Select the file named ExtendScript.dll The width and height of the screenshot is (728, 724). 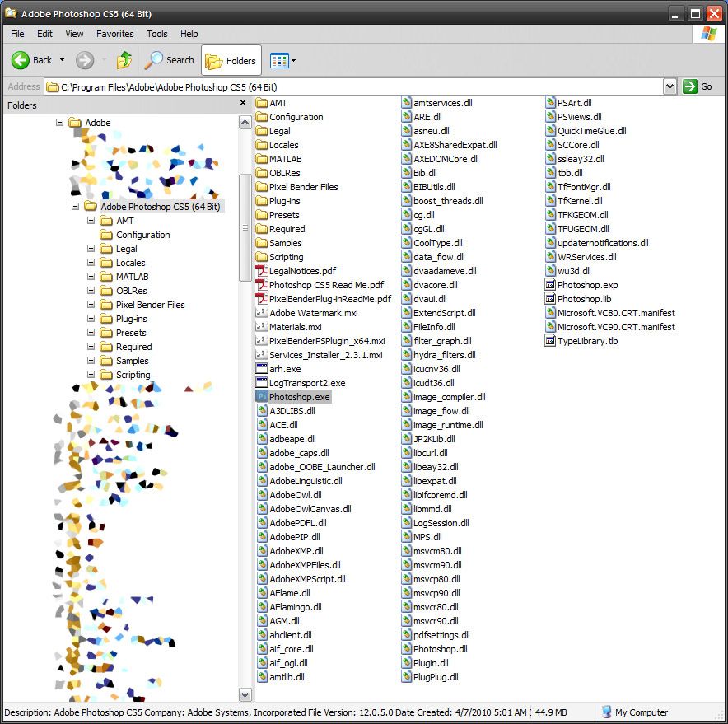(445, 313)
